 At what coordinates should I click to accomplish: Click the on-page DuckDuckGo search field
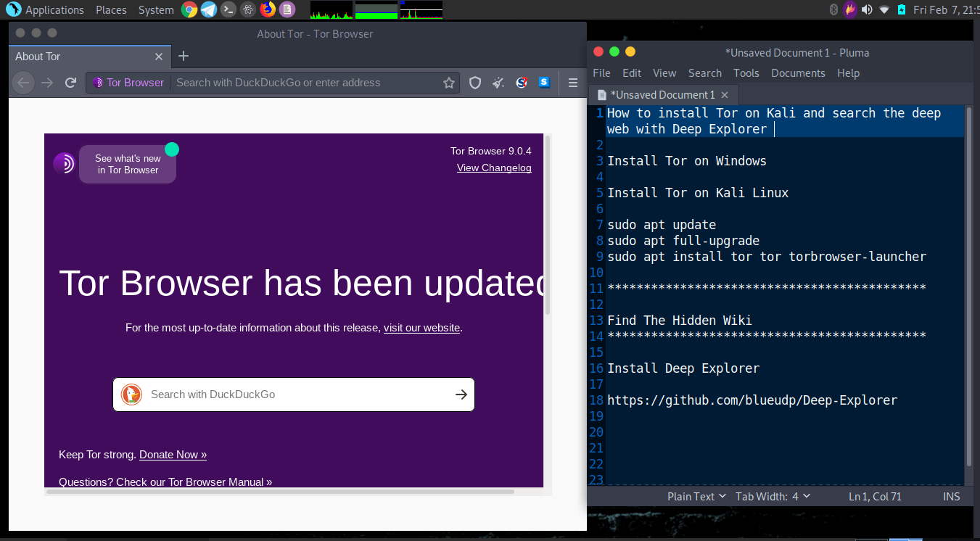click(x=294, y=395)
